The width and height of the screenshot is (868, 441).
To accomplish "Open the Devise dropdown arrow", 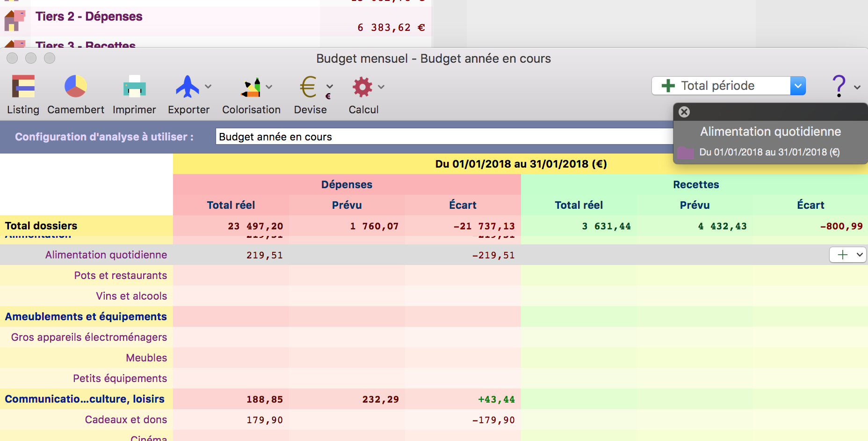I will [x=330, y=87].
